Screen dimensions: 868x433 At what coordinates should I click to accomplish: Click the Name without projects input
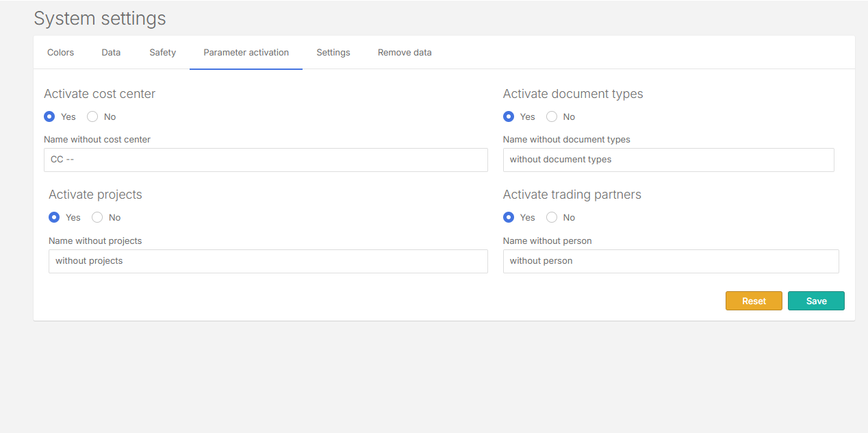(x=268, y=261)
